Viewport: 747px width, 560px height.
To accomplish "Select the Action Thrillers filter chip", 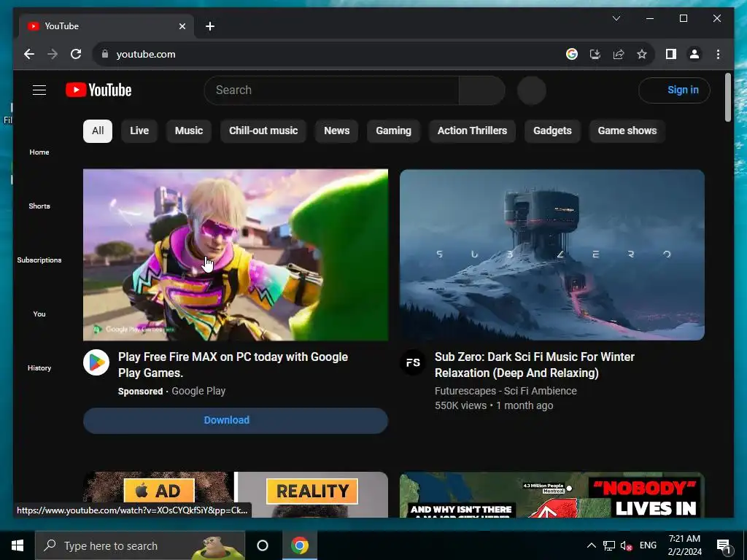I will [x=472, y=131].
